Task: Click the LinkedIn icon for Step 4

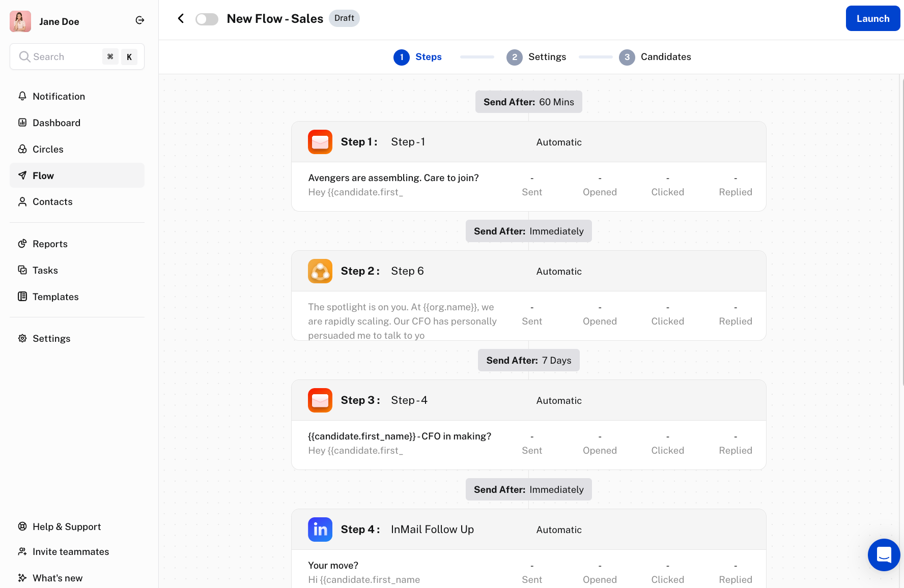Action: [x=320, y=530]
